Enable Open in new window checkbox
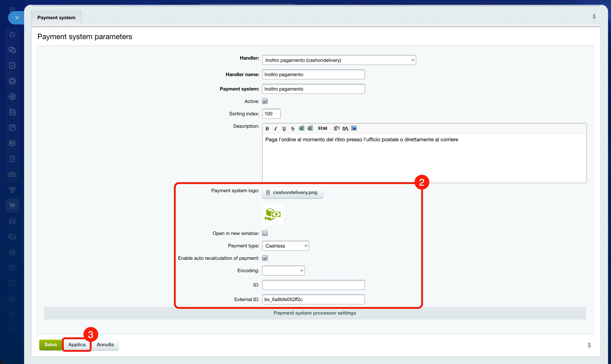The image size is (611, 364). [x=265, y=233]
